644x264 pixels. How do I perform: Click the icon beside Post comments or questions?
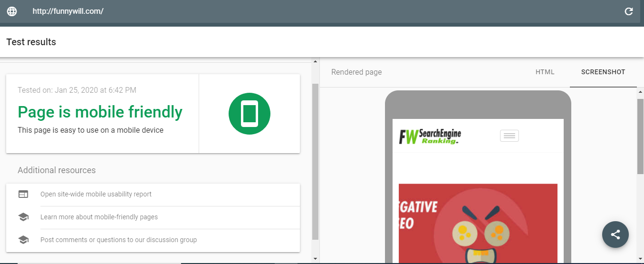tap(23, 240)
